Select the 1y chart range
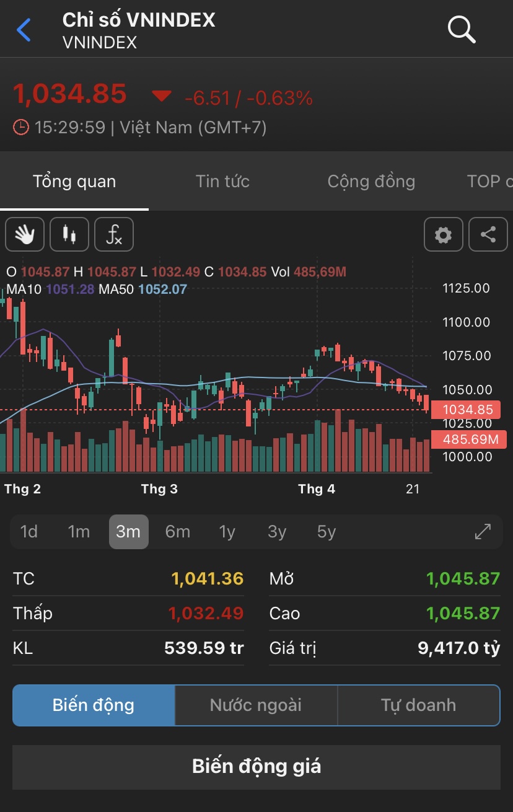Viewport: 513px width, 812px height. coord(227,532)
